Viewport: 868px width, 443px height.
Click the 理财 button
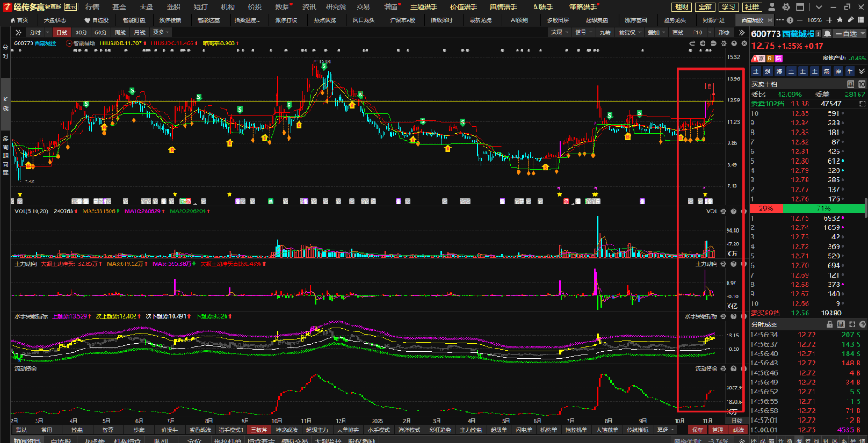(682, 7)
